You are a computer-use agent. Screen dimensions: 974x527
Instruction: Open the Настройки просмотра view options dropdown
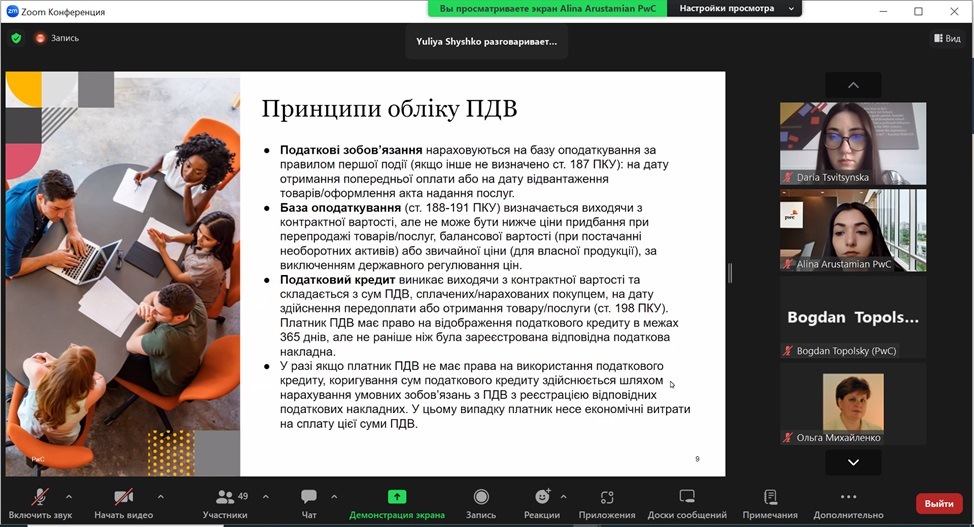click(x=734, y=9)
